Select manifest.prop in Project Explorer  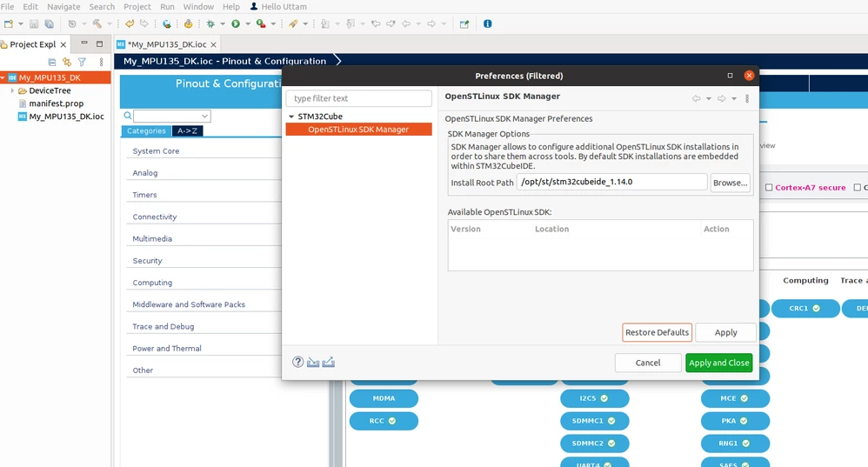56,103
